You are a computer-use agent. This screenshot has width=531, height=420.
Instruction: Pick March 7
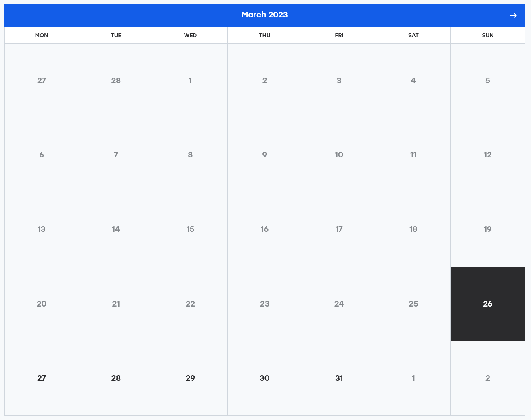click(x=116, y=155)
